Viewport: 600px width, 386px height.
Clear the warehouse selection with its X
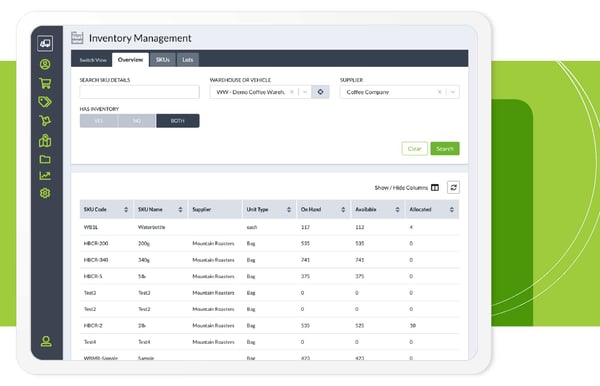[292, 92]
